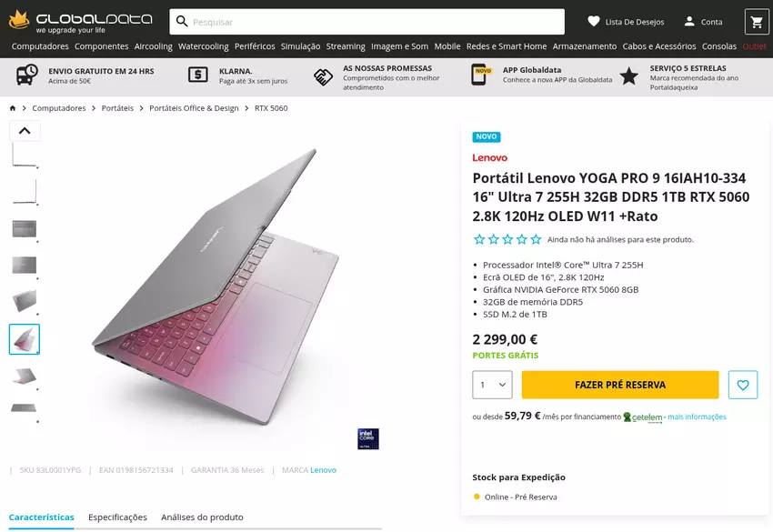The image size is (773, 532).
Task: Click the GlobalData logo
Action: (67, 20)
